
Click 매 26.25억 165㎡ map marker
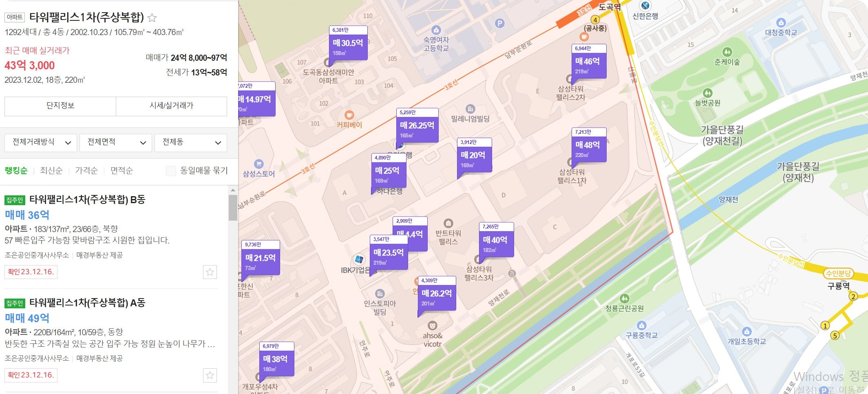417,126
